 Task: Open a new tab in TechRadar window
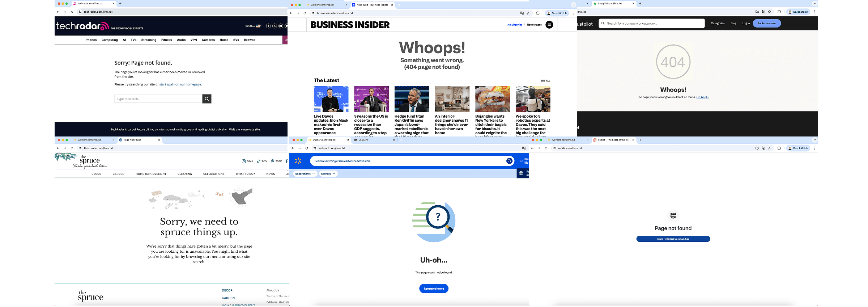(x=120, y=4)
